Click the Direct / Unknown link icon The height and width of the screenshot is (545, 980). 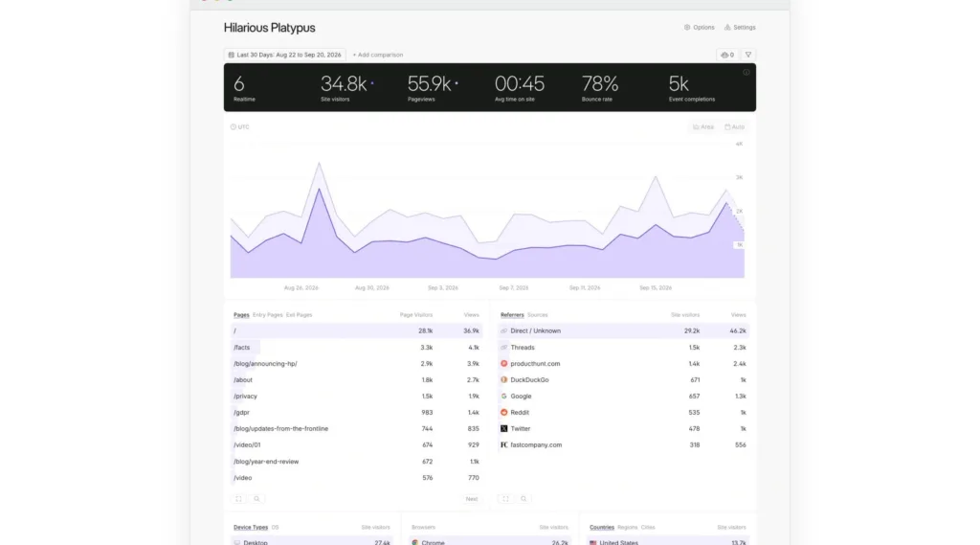(503, 331)
